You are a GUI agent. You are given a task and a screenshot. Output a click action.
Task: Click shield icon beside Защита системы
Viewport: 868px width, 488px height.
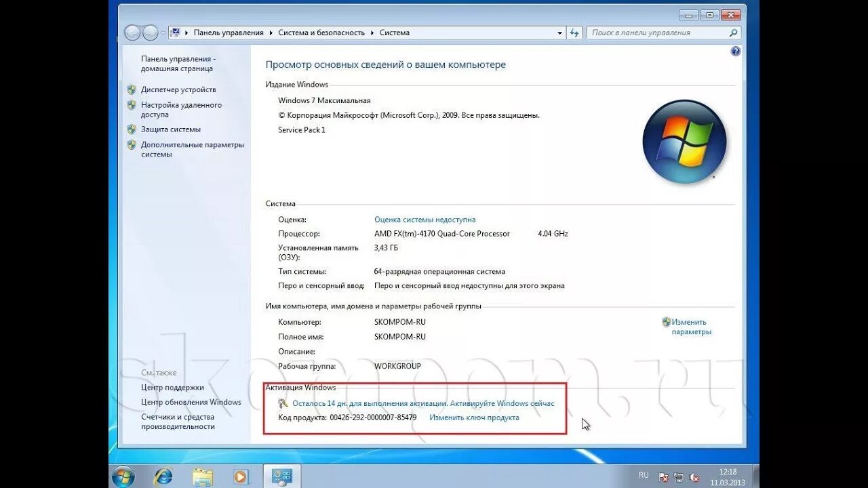[x=132, y=129]
